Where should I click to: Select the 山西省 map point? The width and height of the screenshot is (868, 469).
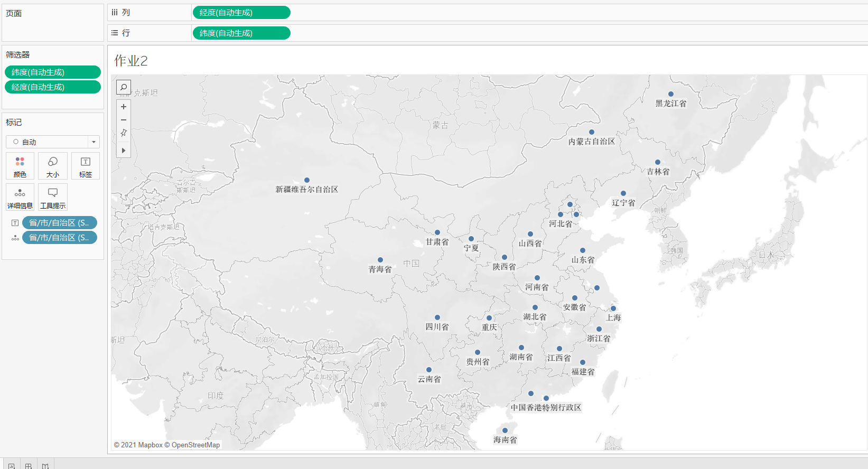click(530, 234)
